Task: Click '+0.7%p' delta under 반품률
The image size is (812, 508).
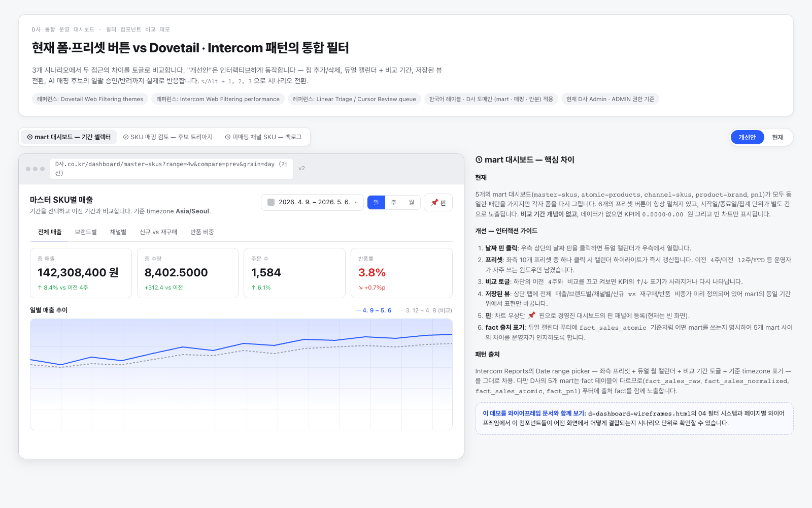Action: point(372,288)
